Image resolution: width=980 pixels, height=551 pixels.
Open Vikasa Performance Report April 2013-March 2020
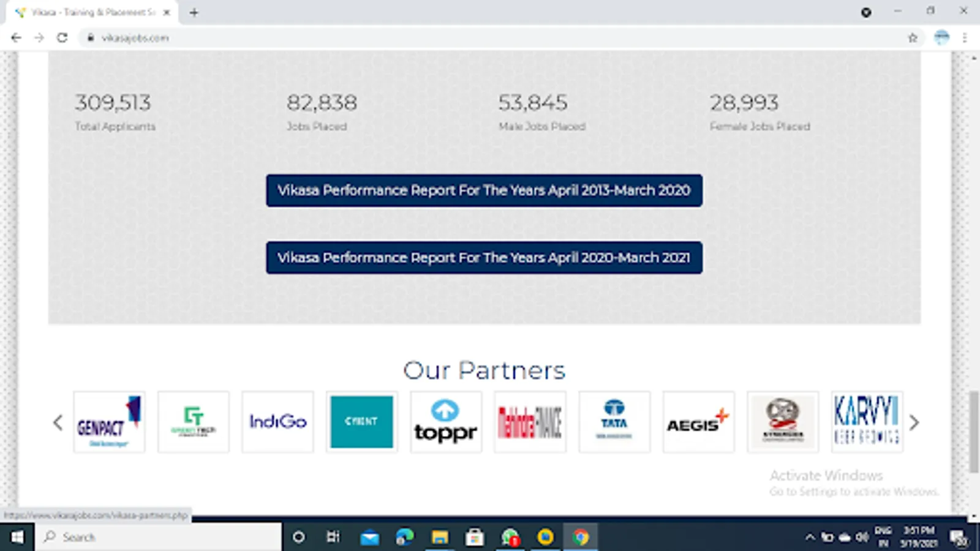pyautogui.click(x=484, y=190)
